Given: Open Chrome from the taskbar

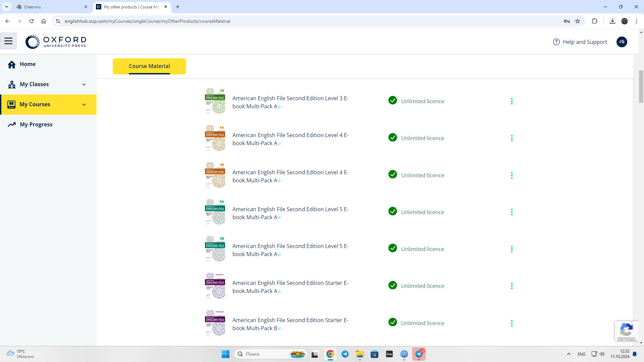Looking at the screenshot, I should click(x=330, y=354).
